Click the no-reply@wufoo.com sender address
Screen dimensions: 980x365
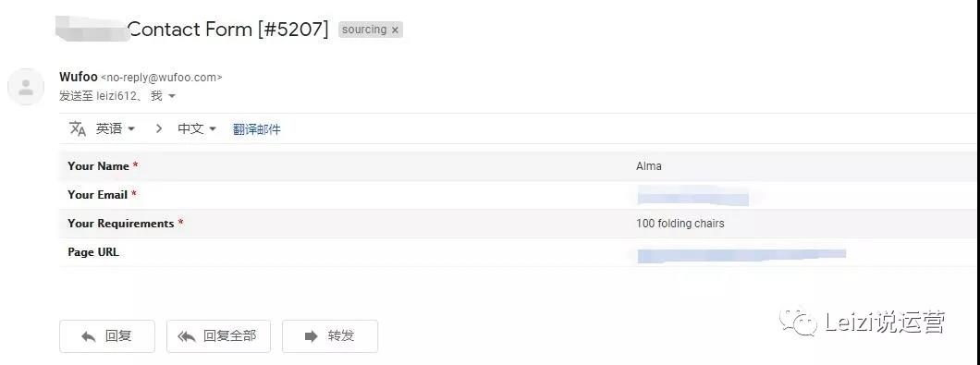coord(161,78)
